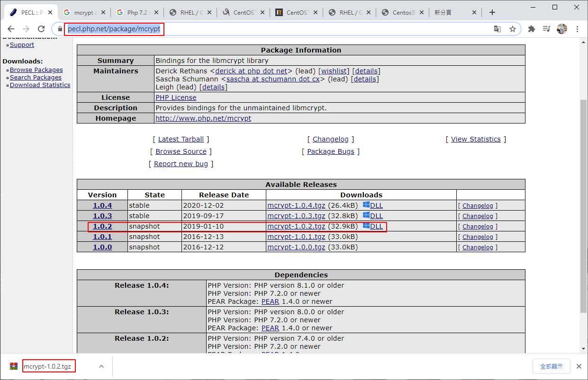Open version 1.0.0 release link
Viewport: 588px width, 380px height.
click(x=102, y=247)
